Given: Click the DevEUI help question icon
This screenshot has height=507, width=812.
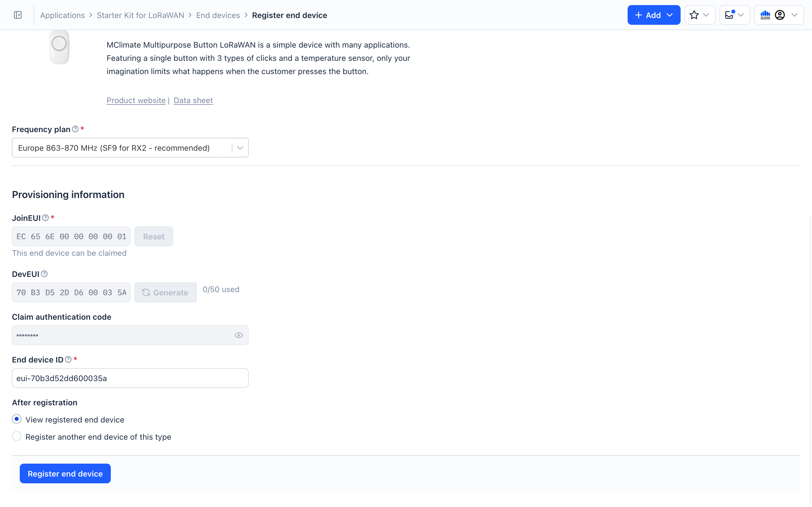Looking at the screenshot, I should pos(44,274).
